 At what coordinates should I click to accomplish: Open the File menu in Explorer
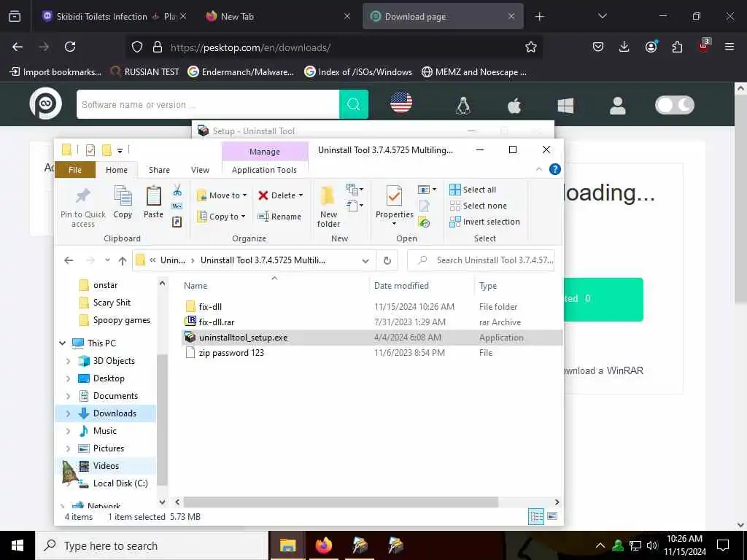click(x=75, y=170)
